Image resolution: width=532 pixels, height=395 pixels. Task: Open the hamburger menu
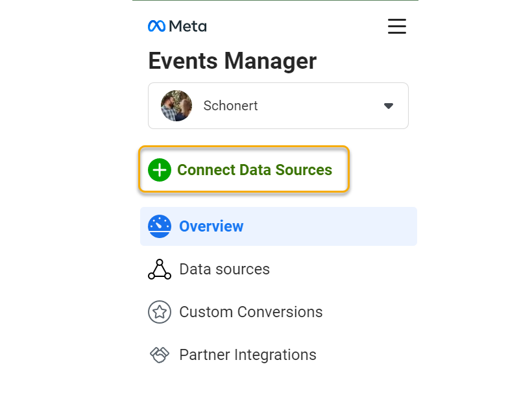coord(396,27)
